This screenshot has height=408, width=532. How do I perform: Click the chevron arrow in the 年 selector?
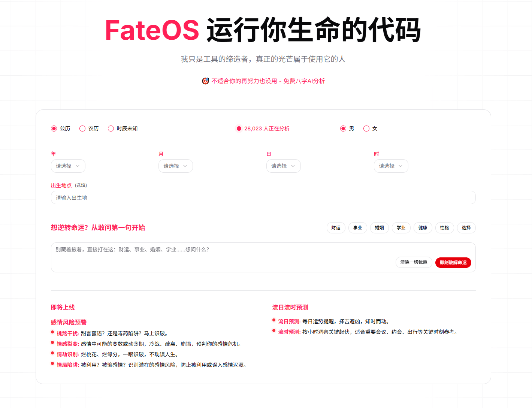pyautogui.click(x=78, y=166)
